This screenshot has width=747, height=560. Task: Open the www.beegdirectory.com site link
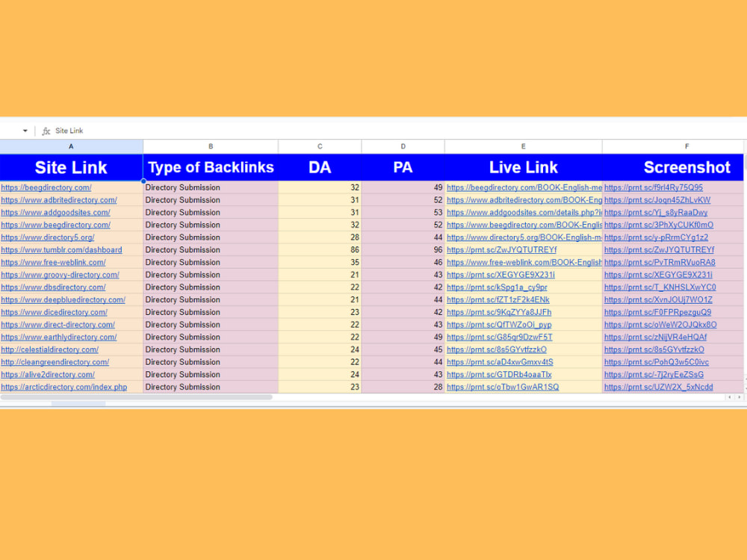point(56,225)
